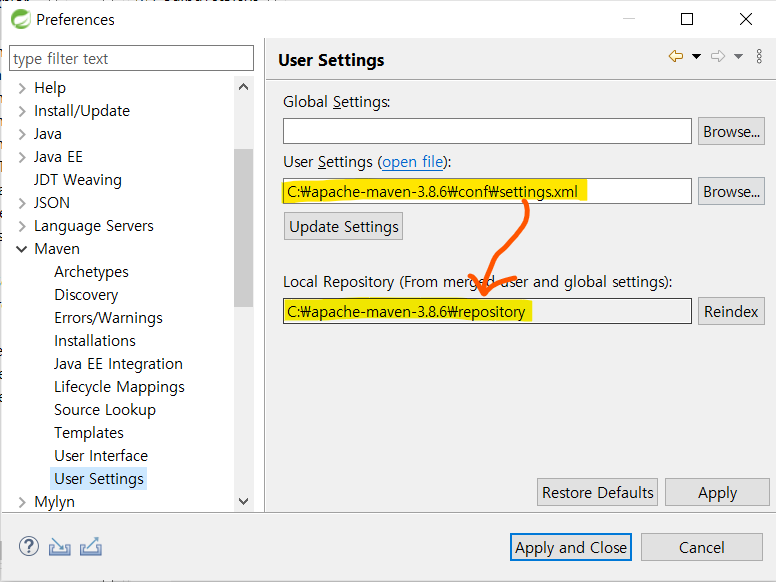Select User Settings under Maven
Viewport: 776px width, 582px height.
[98, 479]
